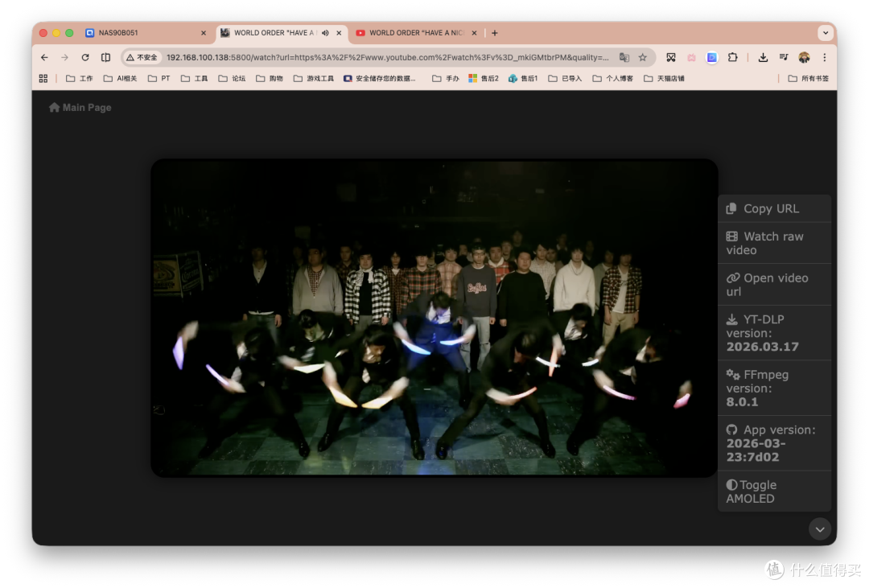Open the Extensions puzzle menu
The height and width of the screenshot is (588, 869).
click(733, 57)
